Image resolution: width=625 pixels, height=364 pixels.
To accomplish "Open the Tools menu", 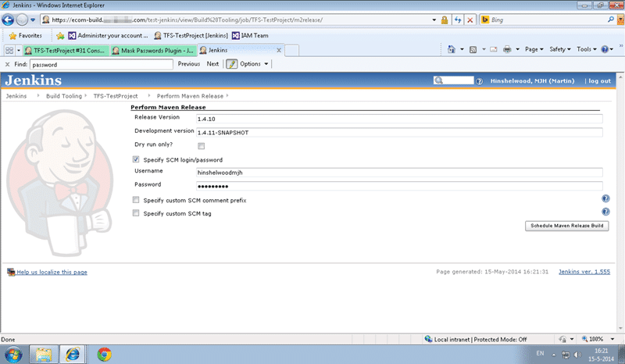I will click(x=587, y=49).
